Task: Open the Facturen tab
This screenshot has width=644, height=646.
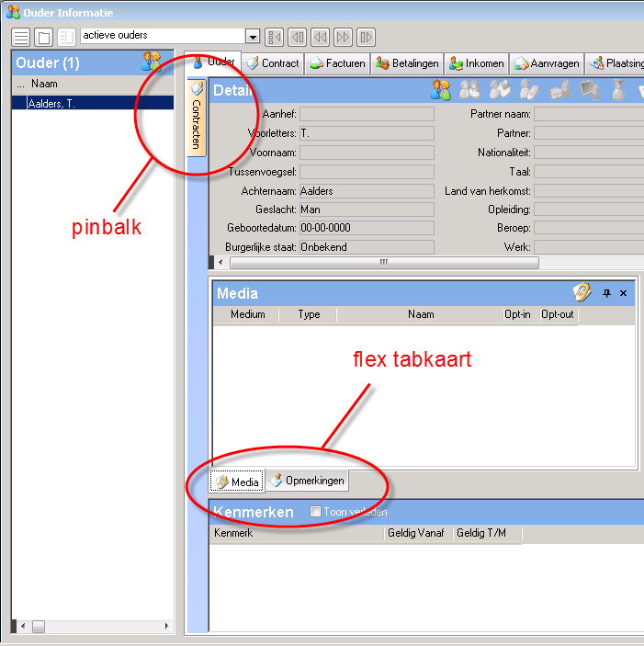Action: 337,63
